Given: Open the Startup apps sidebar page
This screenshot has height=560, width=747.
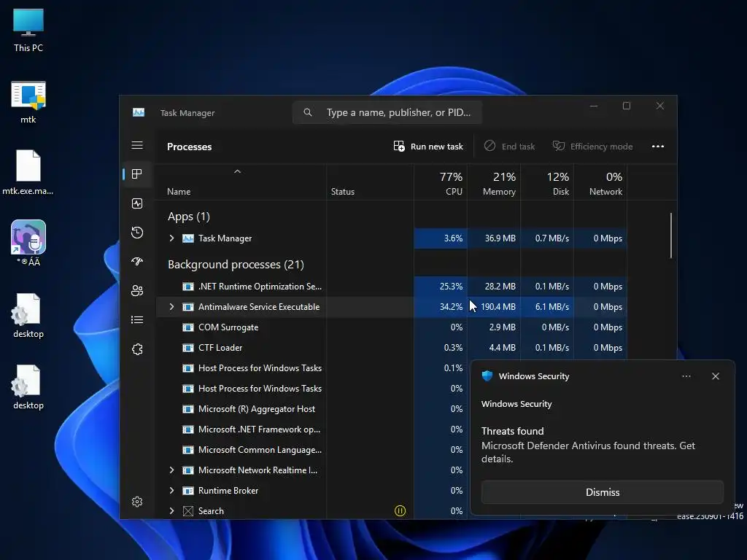Looking at the screenshot, I should point(137,262).
